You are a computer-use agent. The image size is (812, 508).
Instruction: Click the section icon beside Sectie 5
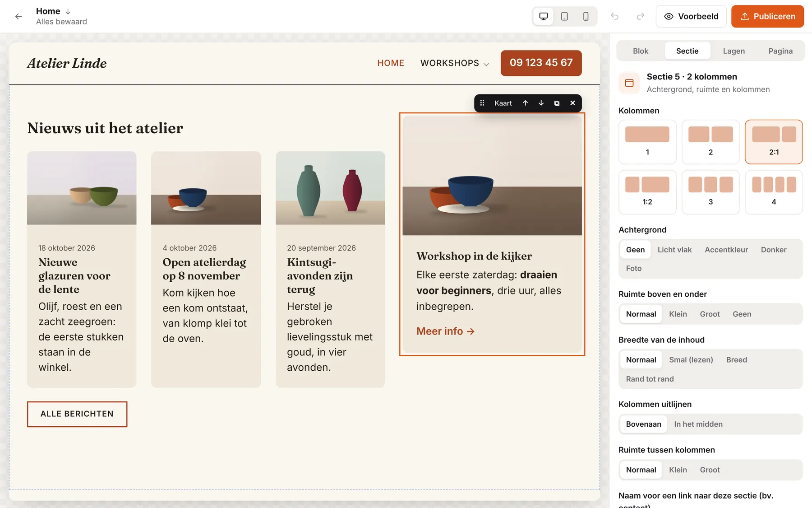629,83
